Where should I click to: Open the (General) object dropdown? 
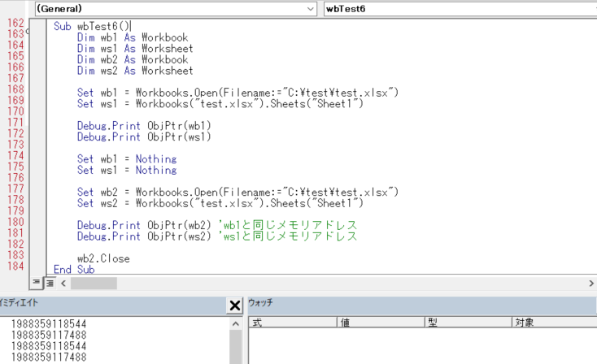point(176,9)
